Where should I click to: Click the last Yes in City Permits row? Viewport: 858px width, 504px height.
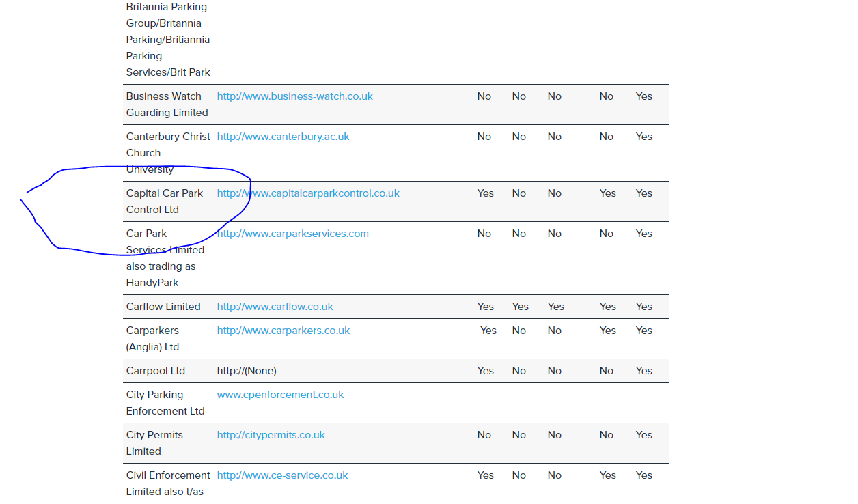click(x=644, y=435)
